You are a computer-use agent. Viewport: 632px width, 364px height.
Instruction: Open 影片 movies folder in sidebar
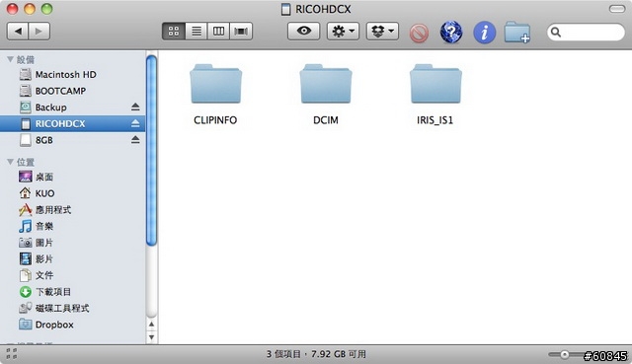click(x=72, y=258)
